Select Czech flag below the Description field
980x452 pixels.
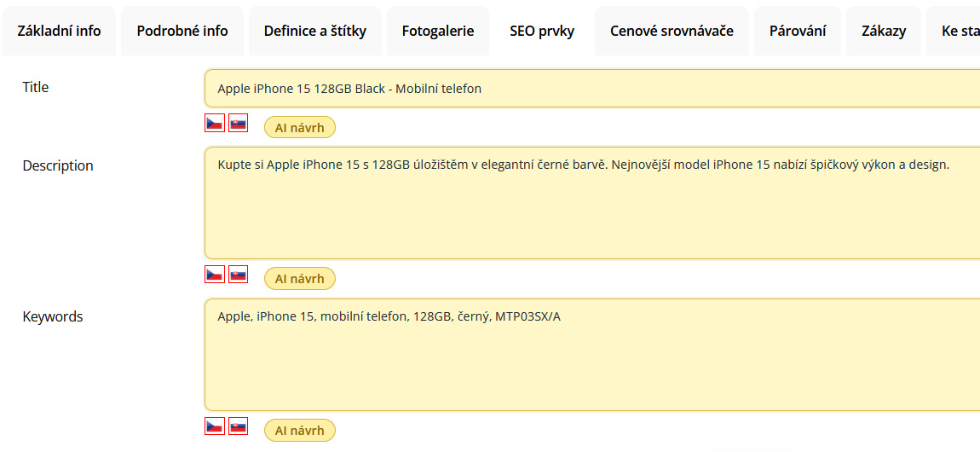click(x=215, y=275)
